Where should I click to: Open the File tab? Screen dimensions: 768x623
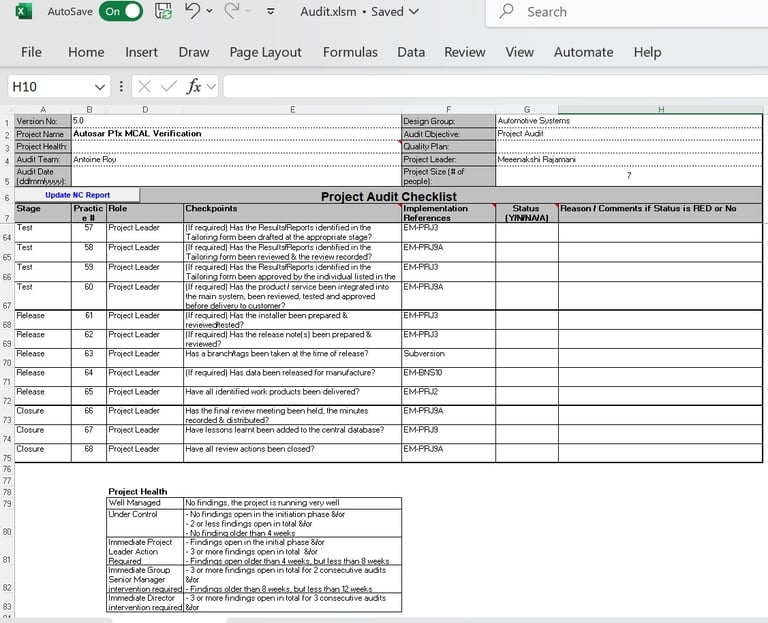[x=31, y=52]
